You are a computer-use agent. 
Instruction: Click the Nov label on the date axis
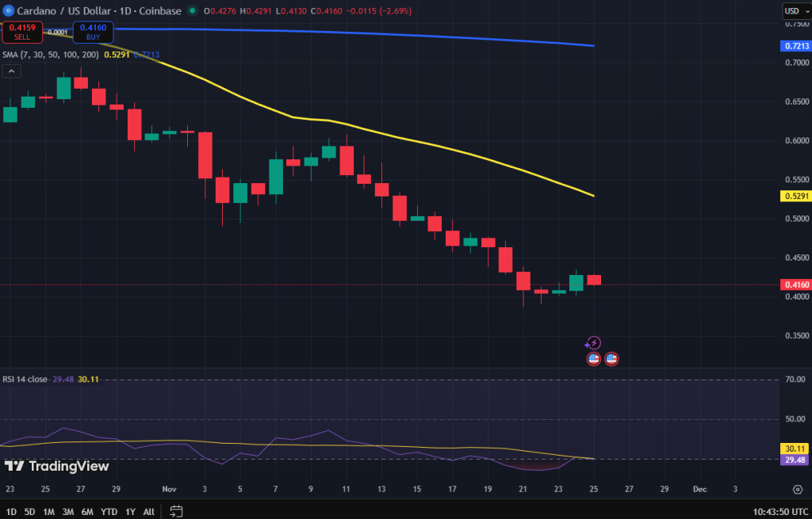coord(170,489)
